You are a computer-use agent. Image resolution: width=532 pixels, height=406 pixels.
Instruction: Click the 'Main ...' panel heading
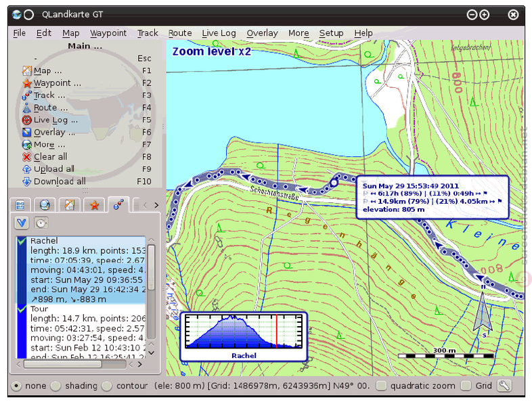tap(85, 46)
